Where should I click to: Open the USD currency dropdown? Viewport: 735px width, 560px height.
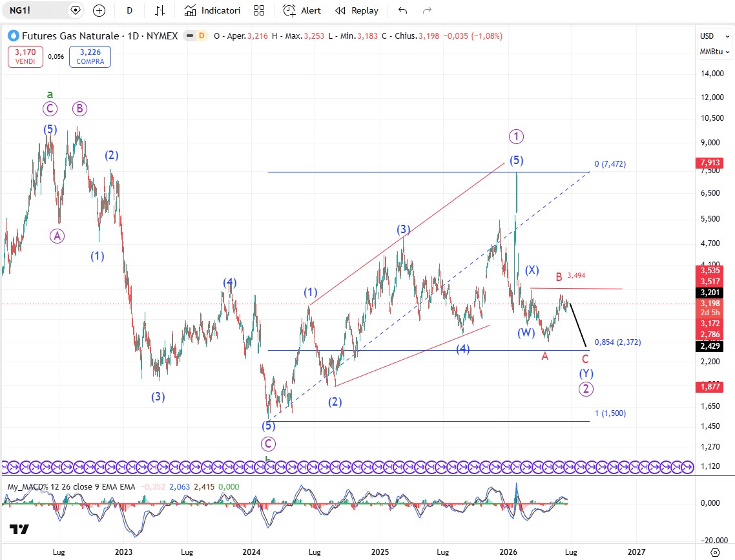click(714, 36)
